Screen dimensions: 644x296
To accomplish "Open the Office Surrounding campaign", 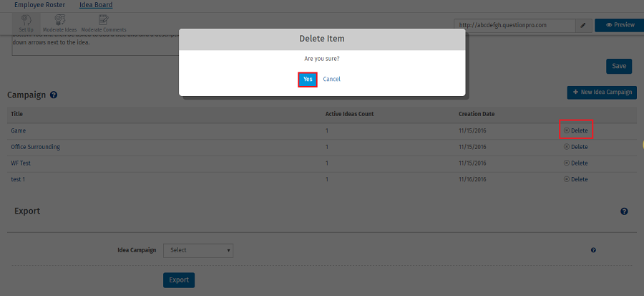I will coord(35,147).
